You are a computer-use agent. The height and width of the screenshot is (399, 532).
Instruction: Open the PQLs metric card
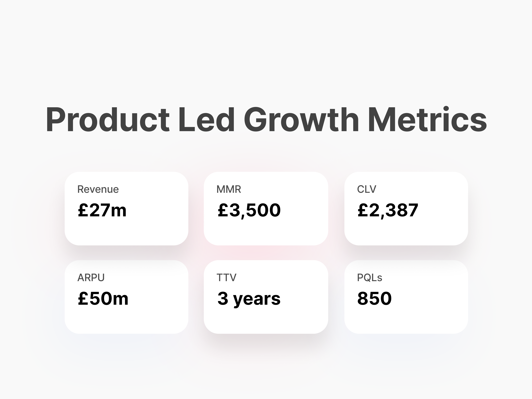pyautogui.click(x=406, y=297)
